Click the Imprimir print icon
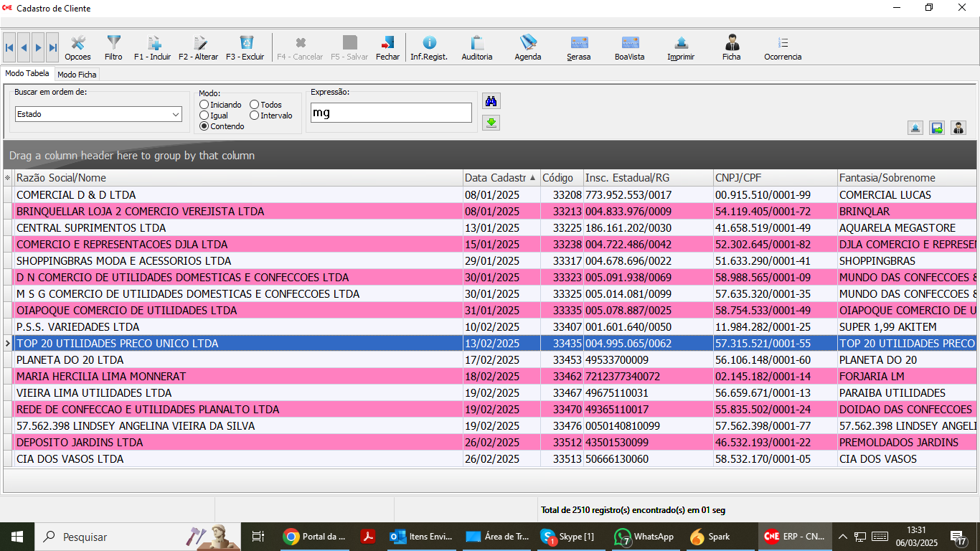The width and height of the screenshot is (980, 551). pos(681,47)
